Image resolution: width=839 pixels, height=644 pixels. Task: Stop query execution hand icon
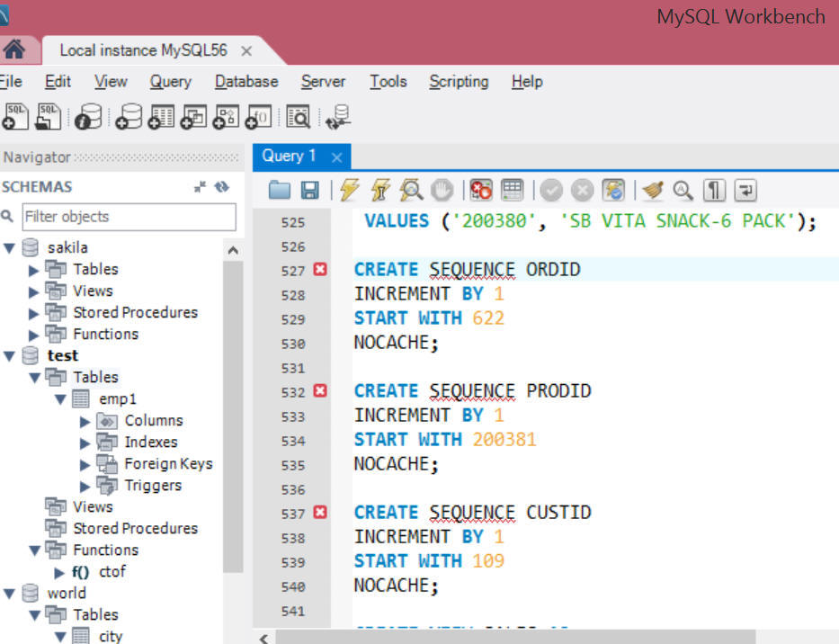tap(442, 190)
